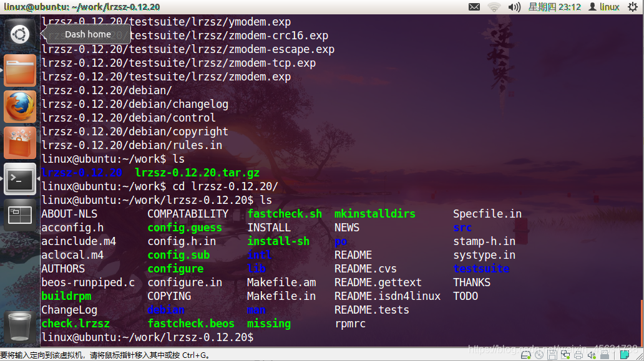Click the USB device status icon
The height and width of the screenshot is (361, 644).
(605, 354)
